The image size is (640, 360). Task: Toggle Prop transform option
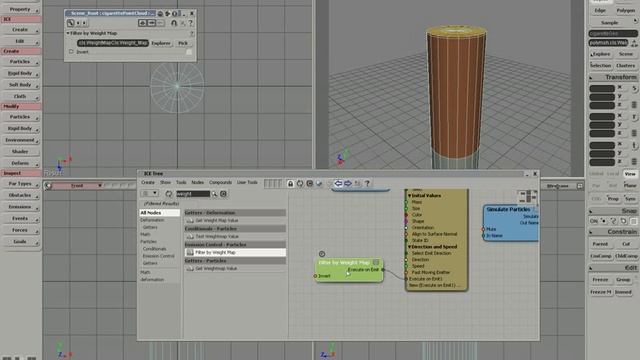click(x=613, y=199)
